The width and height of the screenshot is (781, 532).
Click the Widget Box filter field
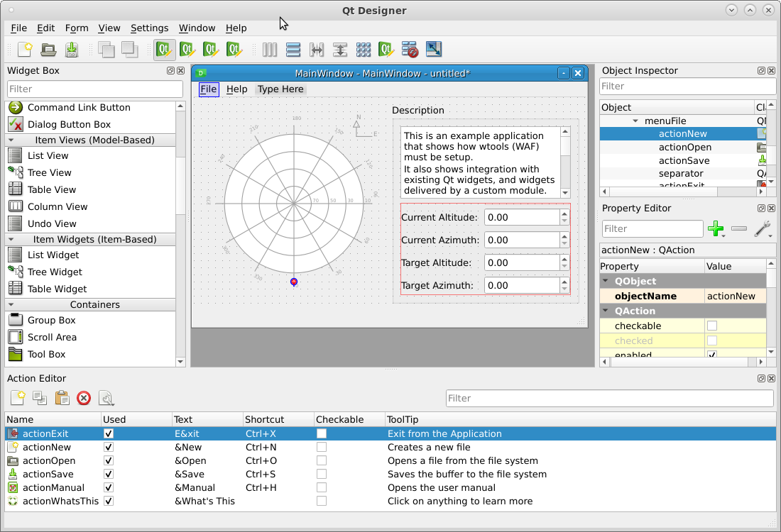(x=95, y=89)
